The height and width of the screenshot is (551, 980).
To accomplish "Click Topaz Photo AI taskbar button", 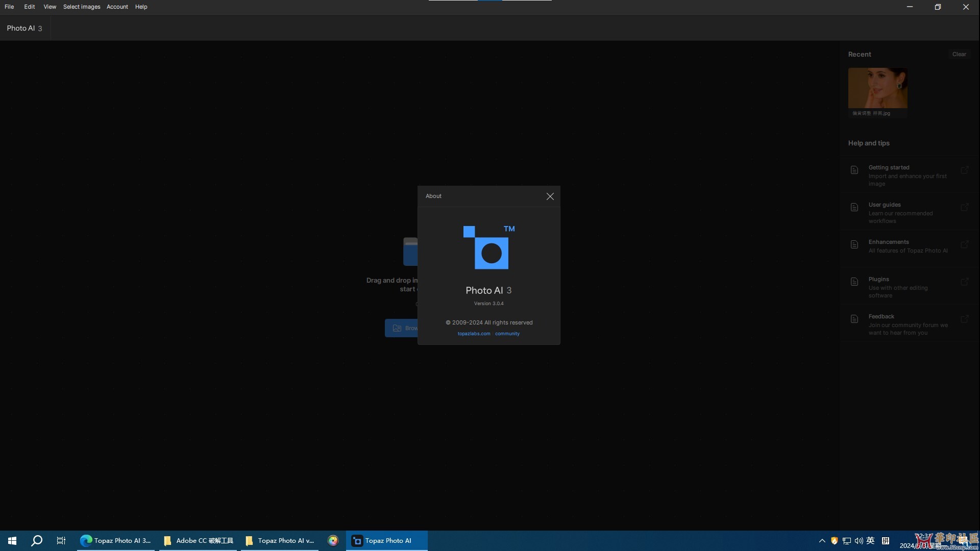I will (x=387, y=541).
